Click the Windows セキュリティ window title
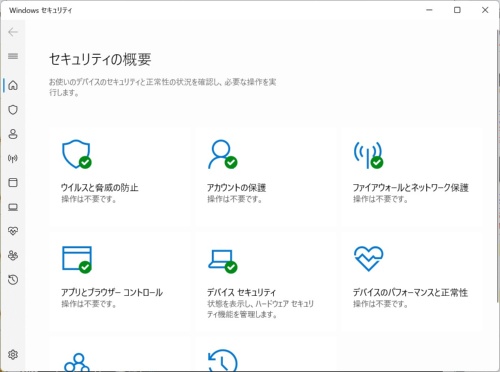Screen dimensions: 500x372 pos(41,10)
